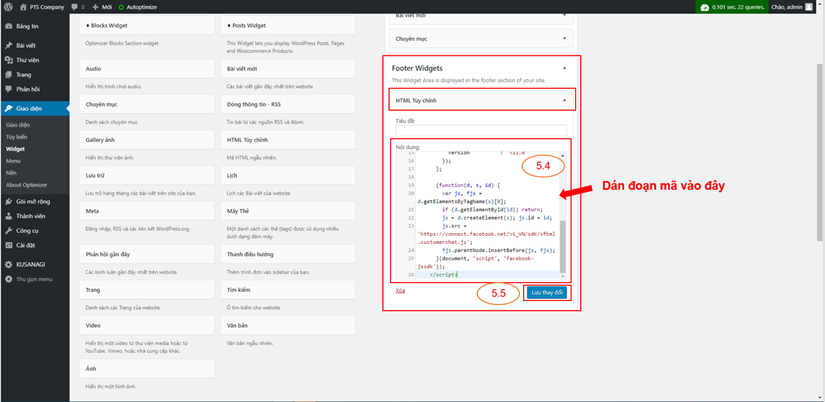Select Widget submenu item
Screen dimensions: 825x402
15,149
